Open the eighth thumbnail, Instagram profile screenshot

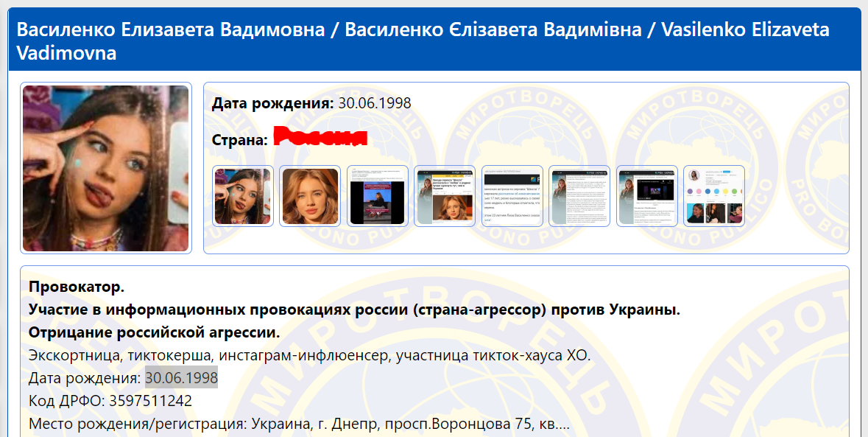pyautogui.click(x=713, y=196)
